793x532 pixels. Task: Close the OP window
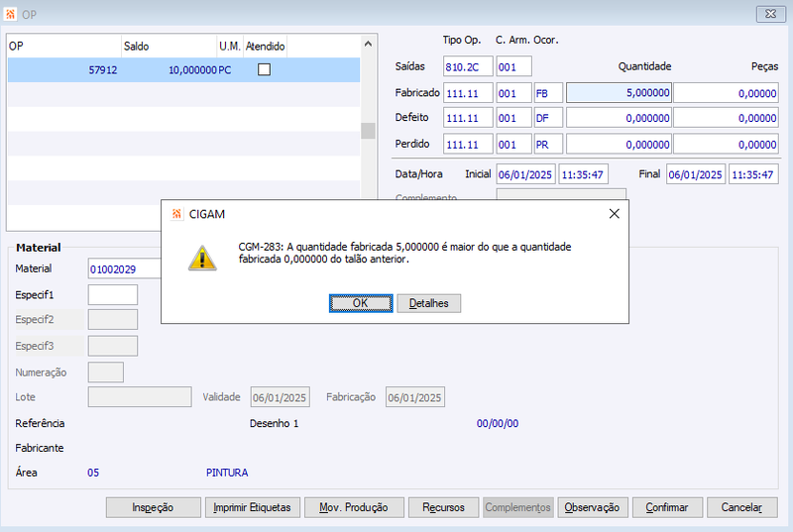[x=771, y=14]
